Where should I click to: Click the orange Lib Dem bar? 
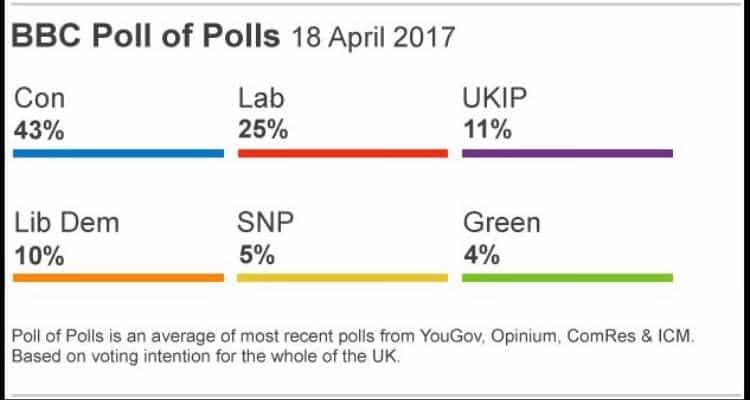pyautogui.click(x=119, y=277)
